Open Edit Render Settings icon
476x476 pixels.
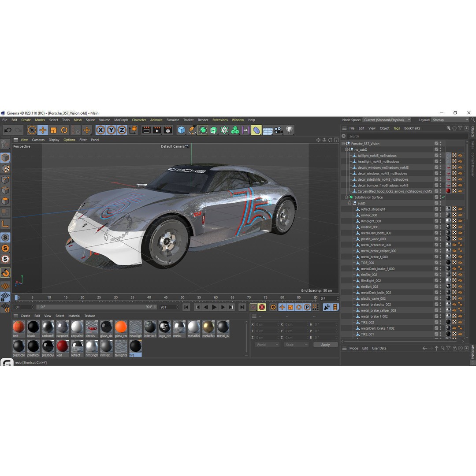point(168,130)
